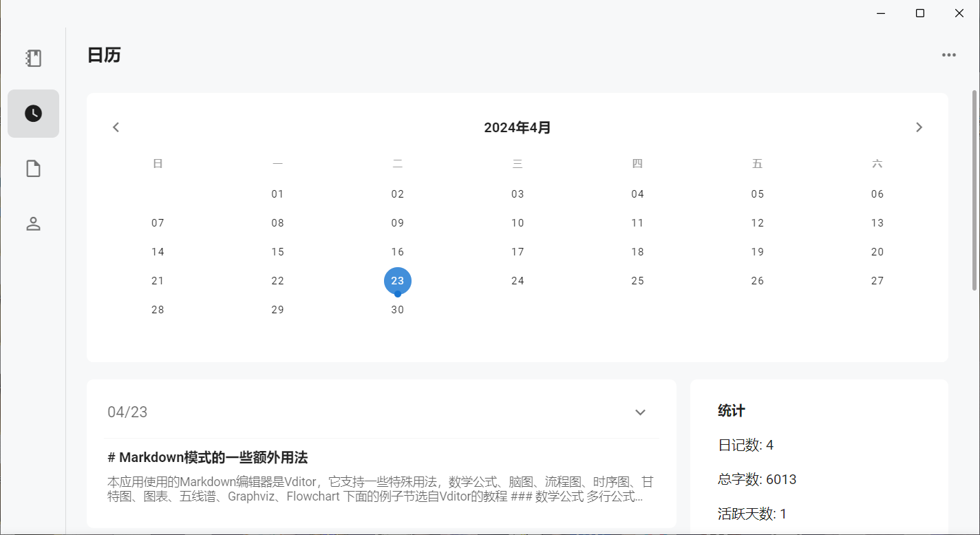Viewport: 980px width, 535px height.
Task: Maximize the application window
Action: click(x=920, y=13)
